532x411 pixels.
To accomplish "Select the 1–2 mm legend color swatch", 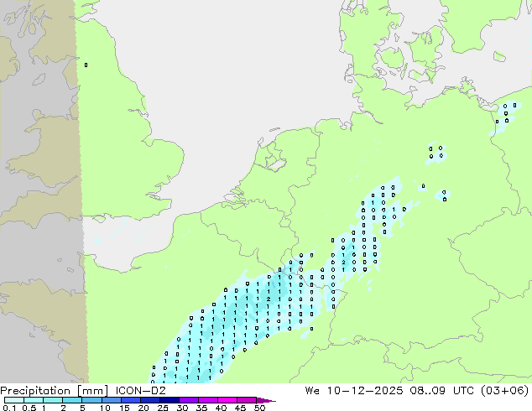I will (53, 400).
